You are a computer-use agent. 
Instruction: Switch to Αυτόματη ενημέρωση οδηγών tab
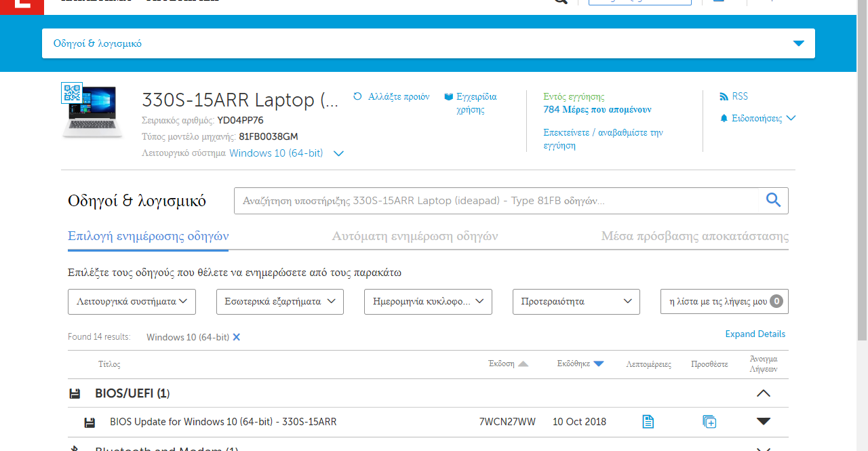[415, 236]
